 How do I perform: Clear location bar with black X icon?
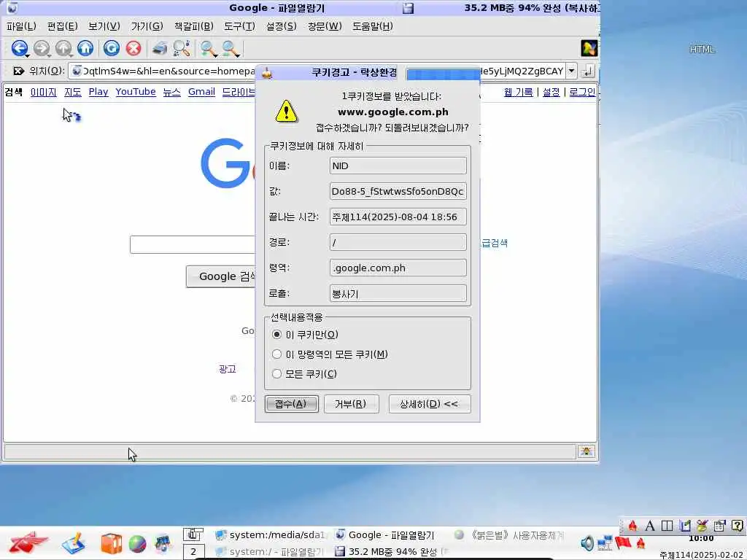click(x=18, y=71)
